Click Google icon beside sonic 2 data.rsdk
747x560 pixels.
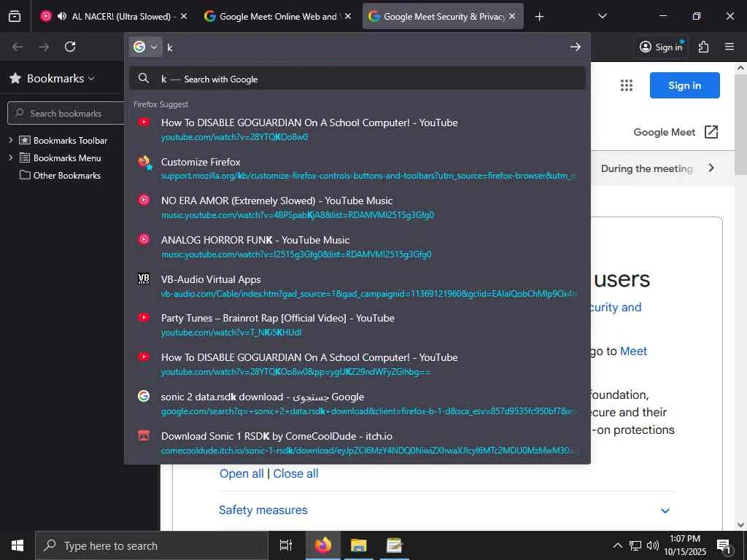point(144,396)
